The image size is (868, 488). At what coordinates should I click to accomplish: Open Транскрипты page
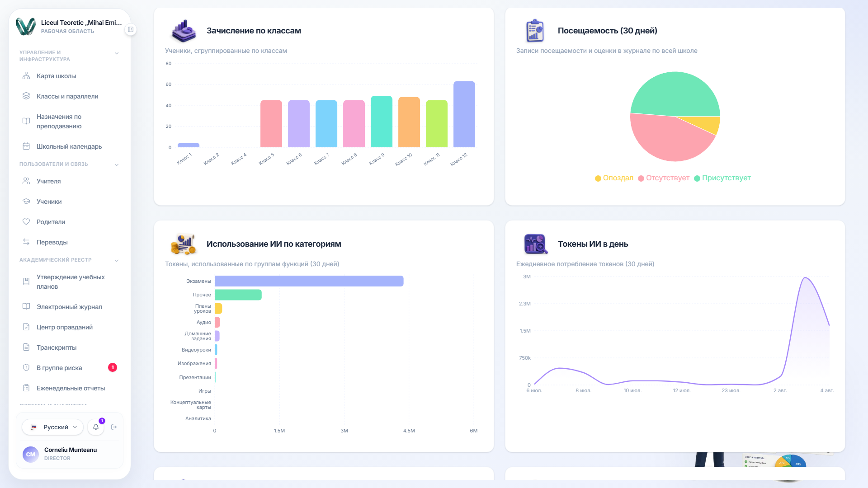(70, 347)
